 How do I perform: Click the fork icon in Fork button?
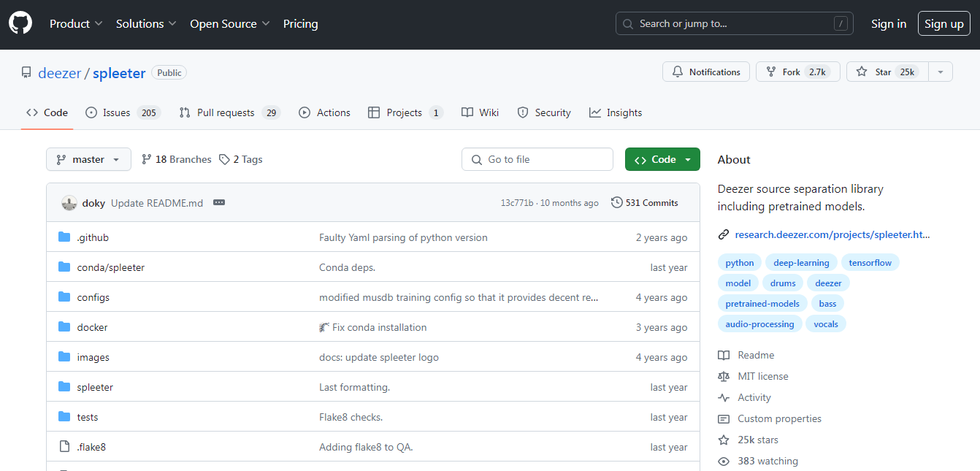point(771,72)
